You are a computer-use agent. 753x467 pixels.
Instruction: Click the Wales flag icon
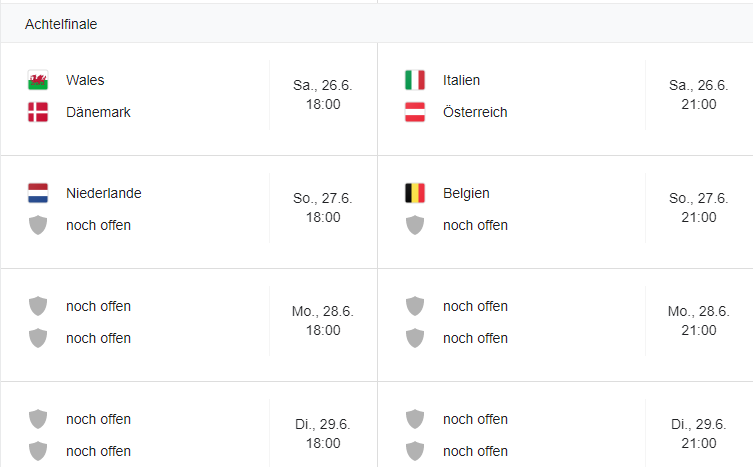[38, 80]
